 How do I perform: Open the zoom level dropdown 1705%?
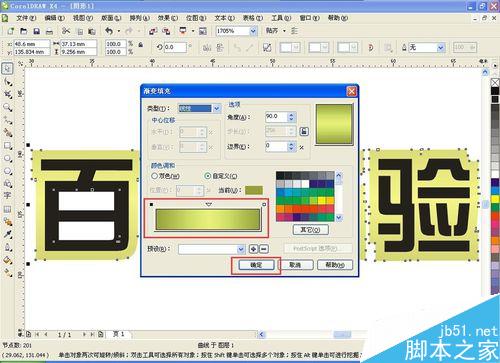(253, 31)
